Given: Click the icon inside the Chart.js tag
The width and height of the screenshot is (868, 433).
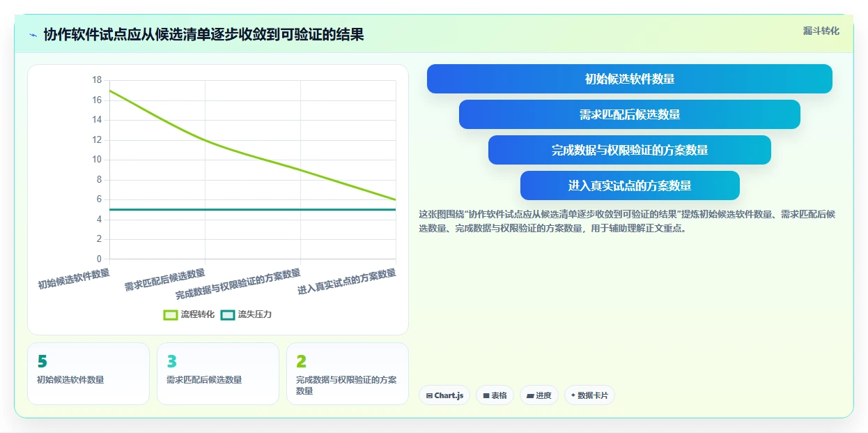Looking at the screenshot, I should (x=429, y=396).
